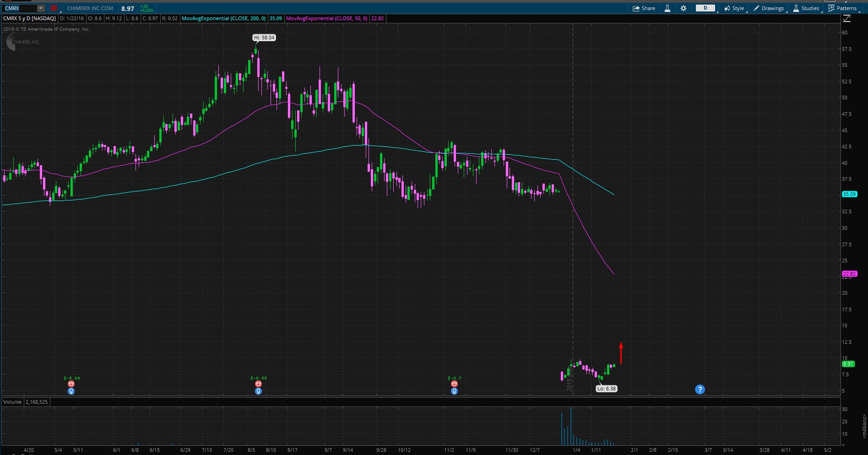
Task: Open the Drawings dropdown menu
Action: [769, 8]
